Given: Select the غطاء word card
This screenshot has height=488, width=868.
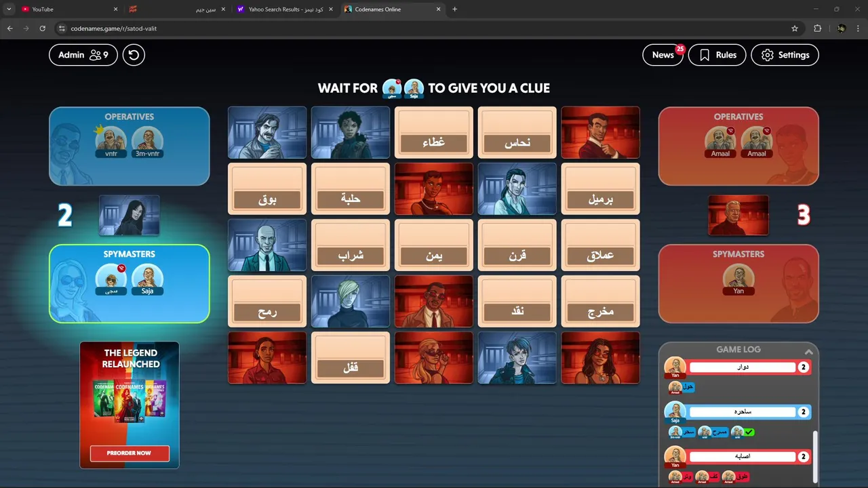Looking at the screenshot, I should tap(434, 132).
